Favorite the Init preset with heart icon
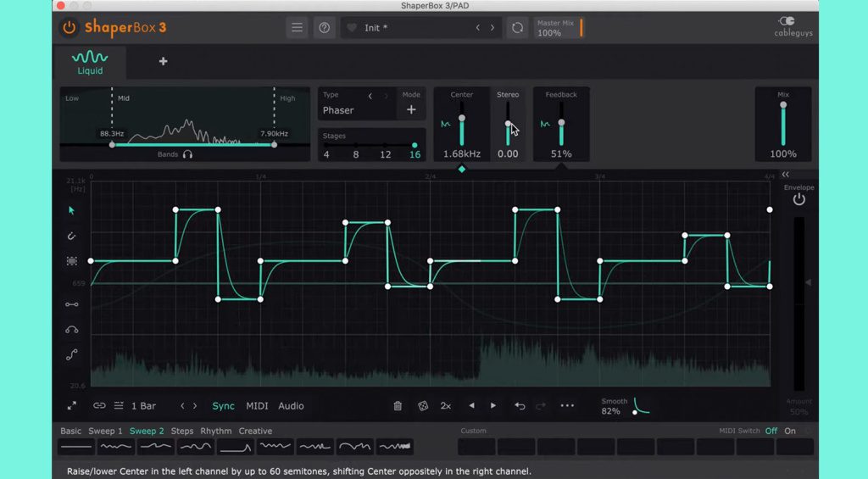The width and height of the screenshot is (868, 479). (352, 28)
